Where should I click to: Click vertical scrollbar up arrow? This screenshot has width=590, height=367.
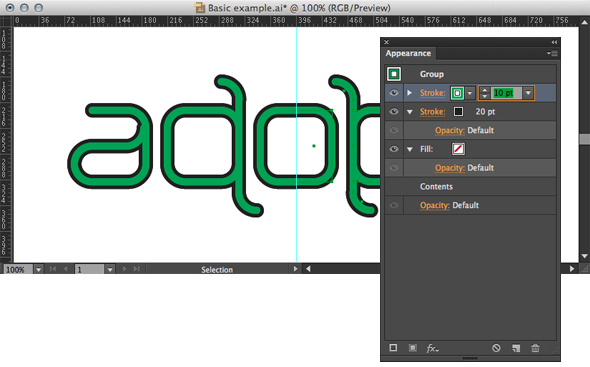click(584, 22)
